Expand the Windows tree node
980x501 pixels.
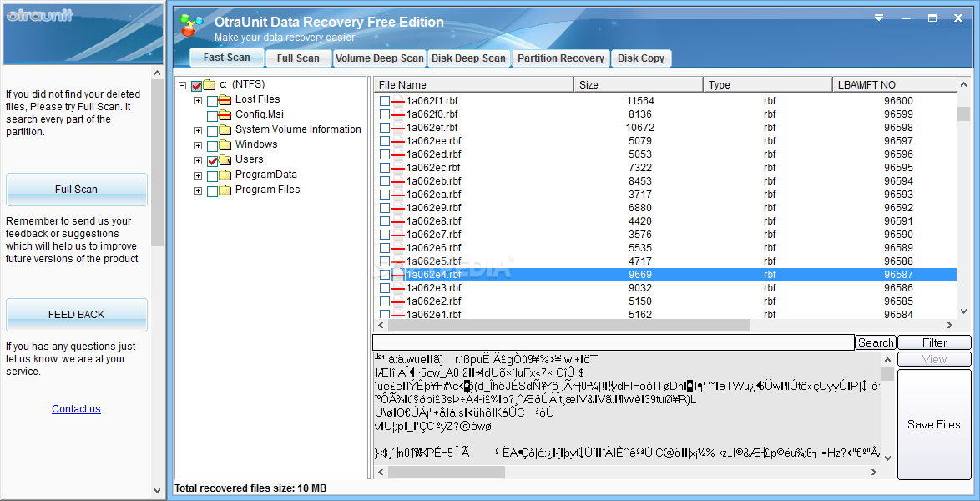(198, 145)
